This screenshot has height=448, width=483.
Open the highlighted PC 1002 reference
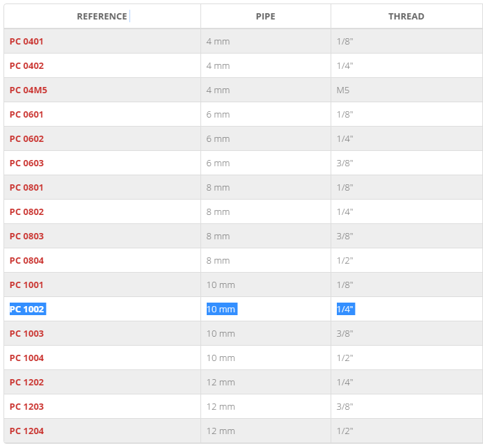[x=28, y=309]
